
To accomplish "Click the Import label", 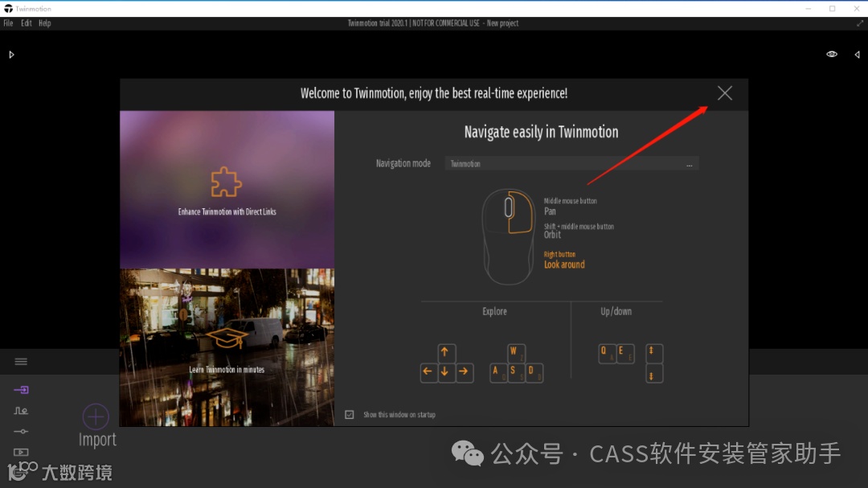I will pos(97,439).
